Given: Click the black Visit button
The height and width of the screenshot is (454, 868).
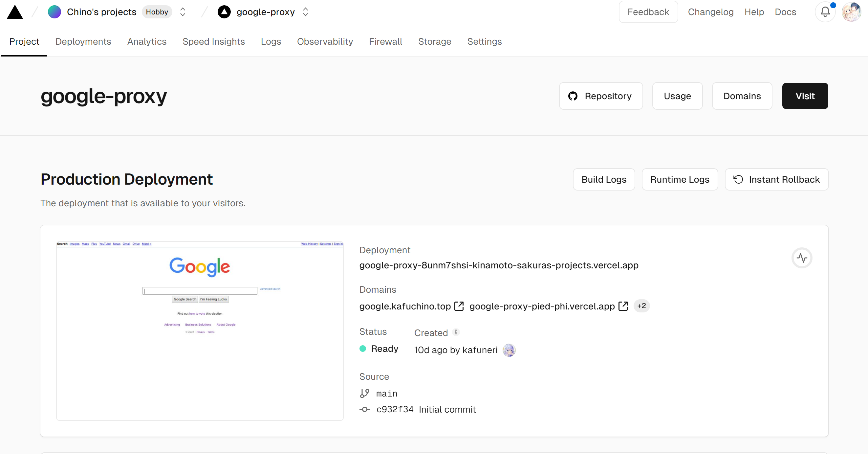Looking at the screenshot, I should (x=805, y=96).
